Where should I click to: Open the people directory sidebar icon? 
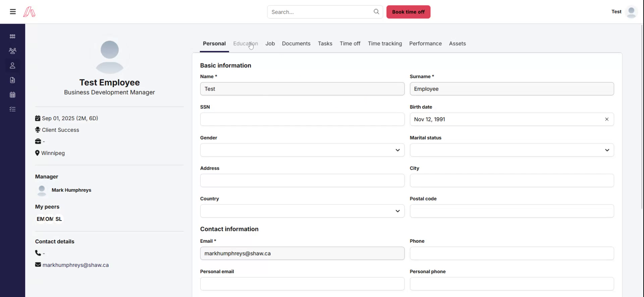pyautogui.click(x=12, y=51)
